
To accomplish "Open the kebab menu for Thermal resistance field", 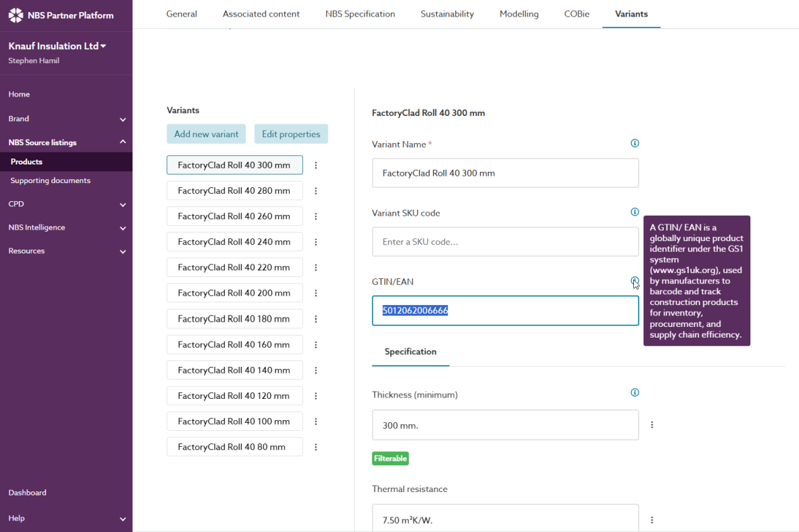I will tap(652, 520).
